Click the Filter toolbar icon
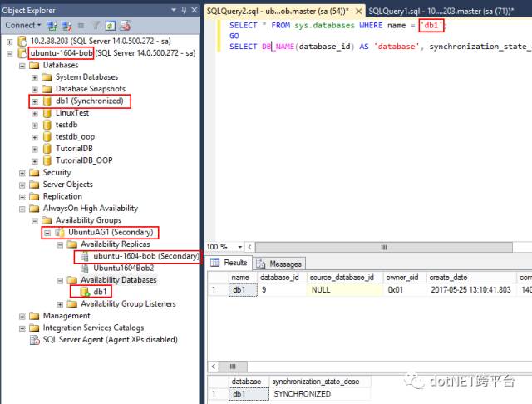This screenshot has width=532, height=404. (96, 26)
